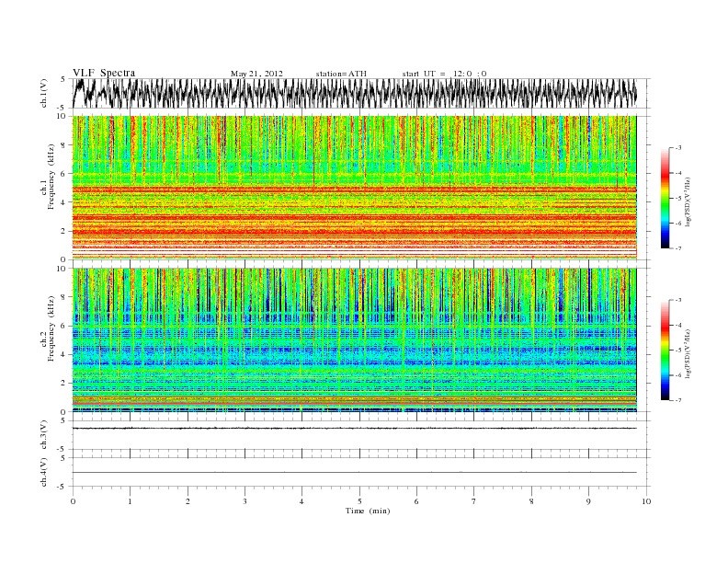Click the ch.1 colorbar "log(PSD)(V²/Hz)" label

click(689, 201)
